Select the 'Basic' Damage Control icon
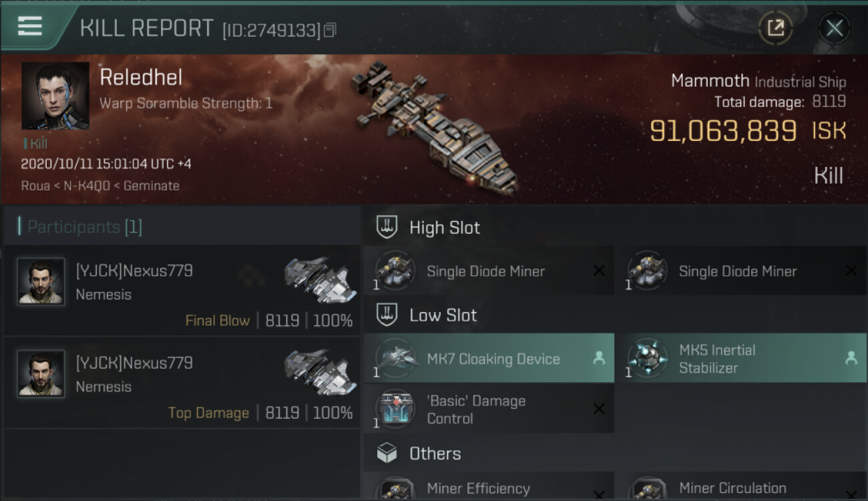 pyautogui.click(x=395, y=409)
